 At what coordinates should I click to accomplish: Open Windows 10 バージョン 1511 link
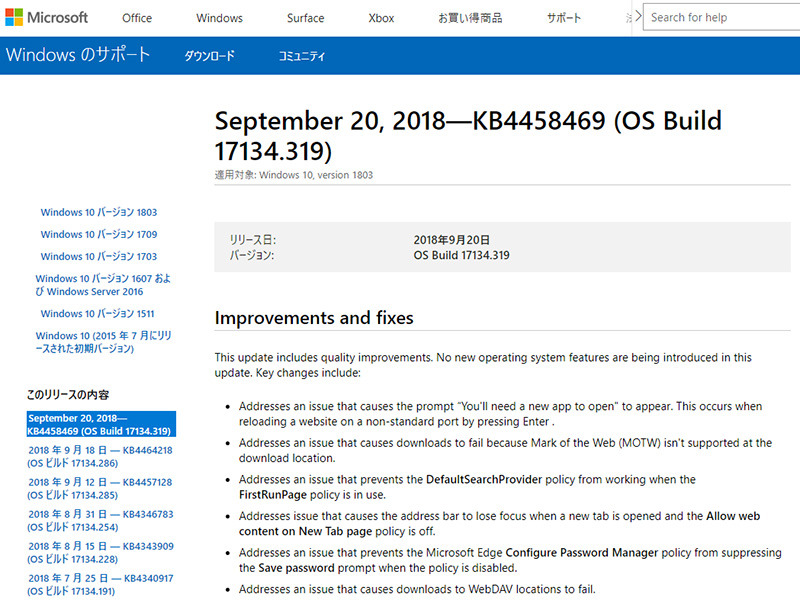(97, 313)
